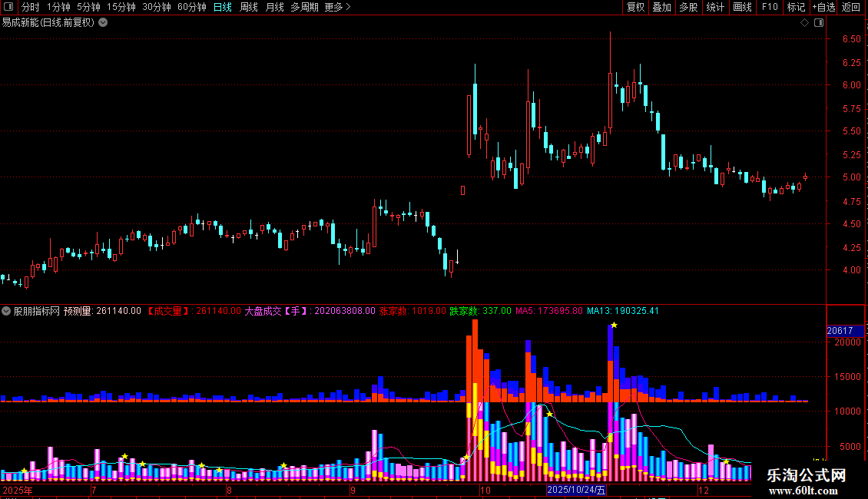
Task: Click the 2025年 label on time axis
Action: [x=18, y=490]
